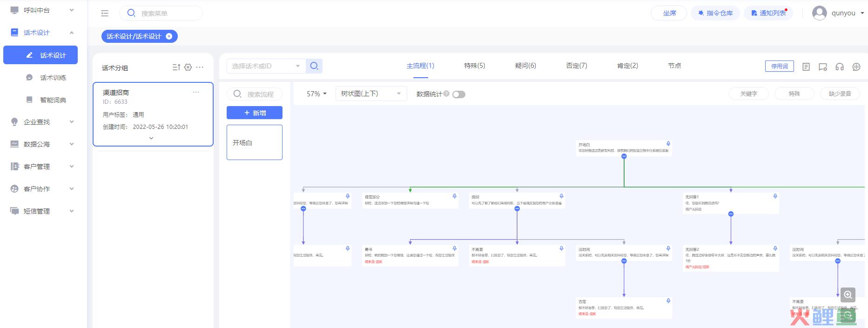Click the 搜索菜单 search field

(161, 13)
